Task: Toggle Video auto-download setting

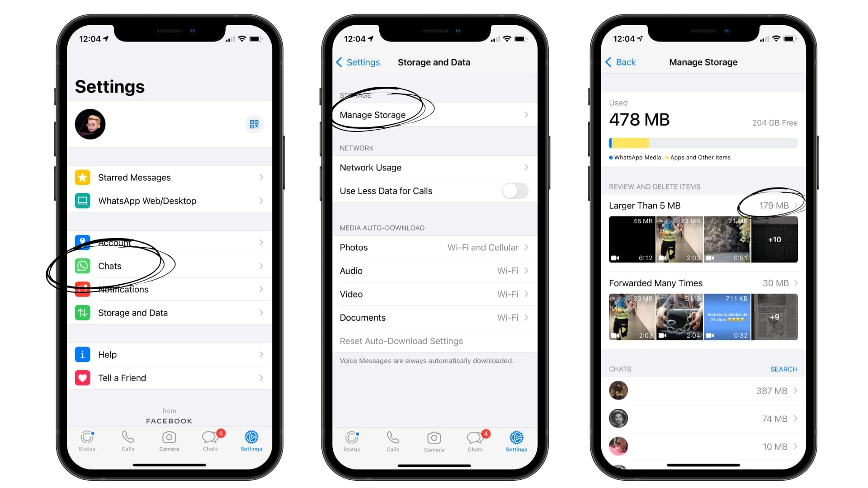Action: pos(434,294)
